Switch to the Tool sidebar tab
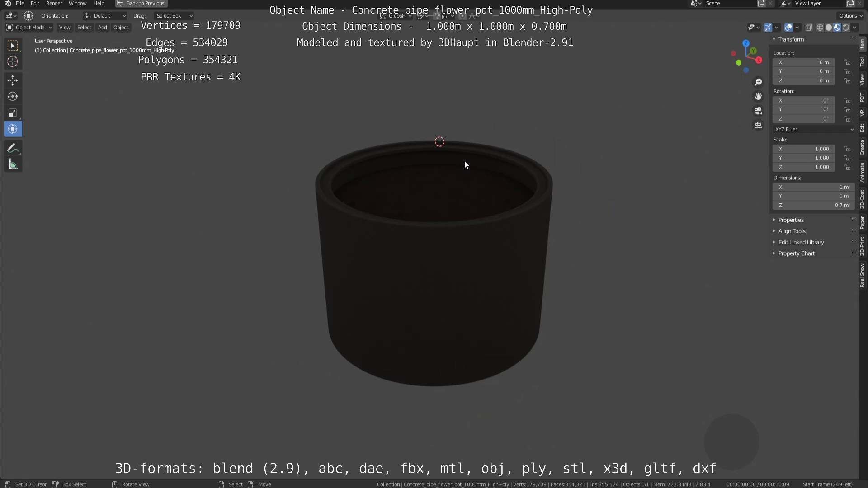The height and width of the screenshot is (488, 868). (x=862, y=61)
